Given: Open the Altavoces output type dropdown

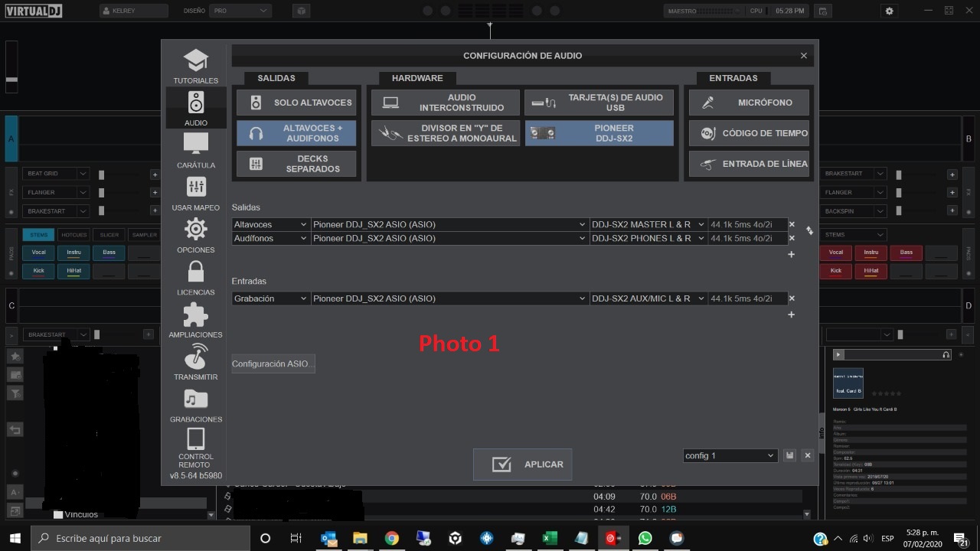Looking at the screenshot, I should (271, 225).
